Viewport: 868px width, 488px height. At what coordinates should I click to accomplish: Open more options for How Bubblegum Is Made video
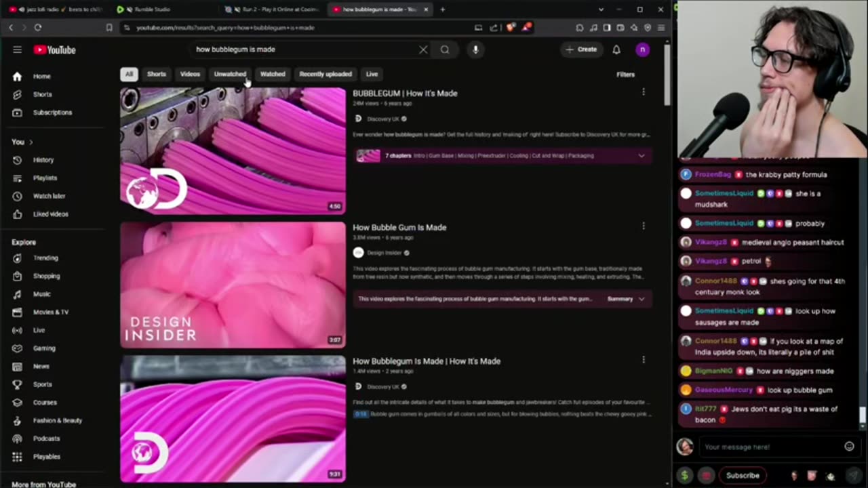644,360
